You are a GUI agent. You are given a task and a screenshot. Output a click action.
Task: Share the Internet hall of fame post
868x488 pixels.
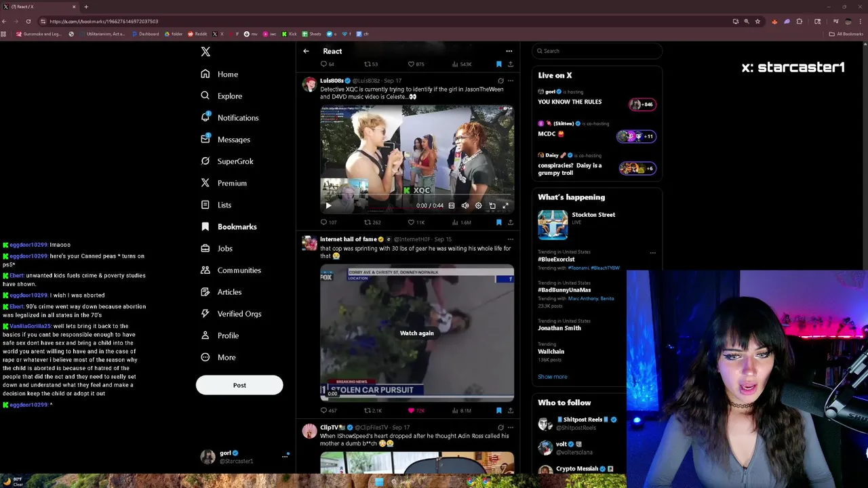pos(511,411)
